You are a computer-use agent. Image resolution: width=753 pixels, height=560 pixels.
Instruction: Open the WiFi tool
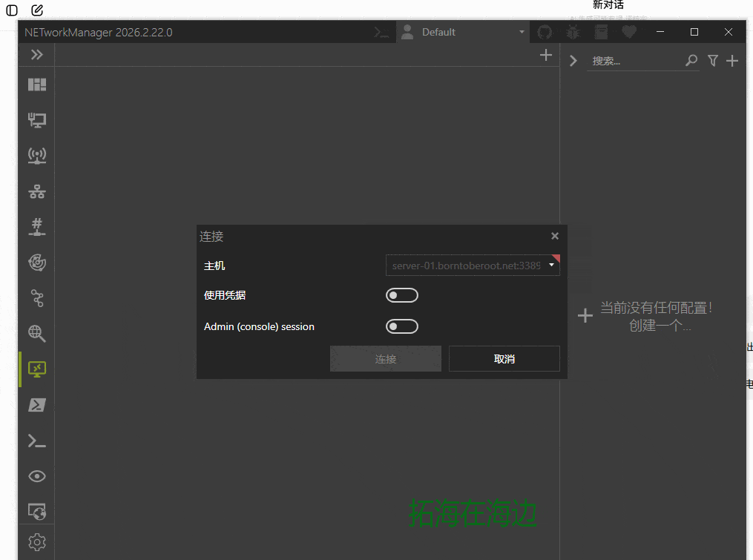(37, 156)
